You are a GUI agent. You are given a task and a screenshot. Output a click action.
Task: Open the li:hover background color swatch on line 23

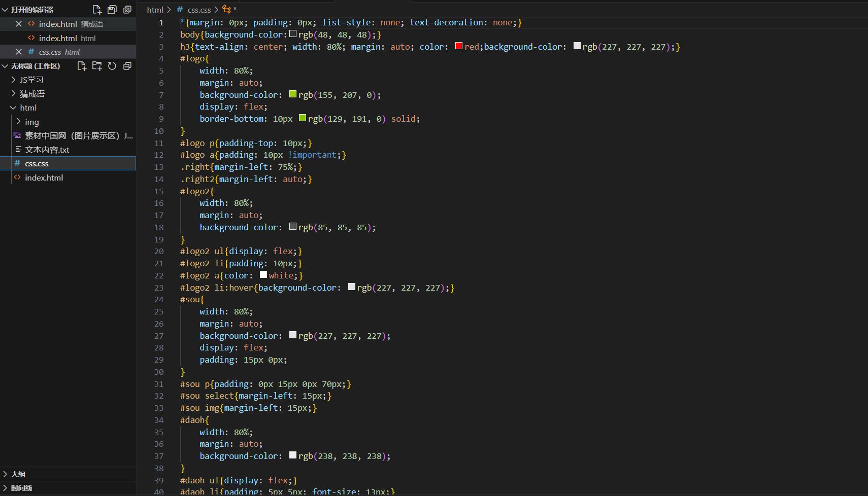coord(351,287)
